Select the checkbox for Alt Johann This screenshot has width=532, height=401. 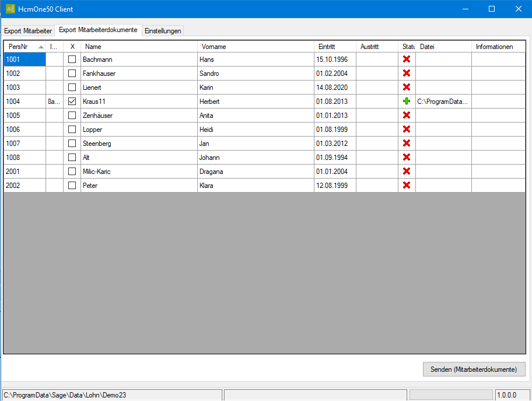click(72, 157)
